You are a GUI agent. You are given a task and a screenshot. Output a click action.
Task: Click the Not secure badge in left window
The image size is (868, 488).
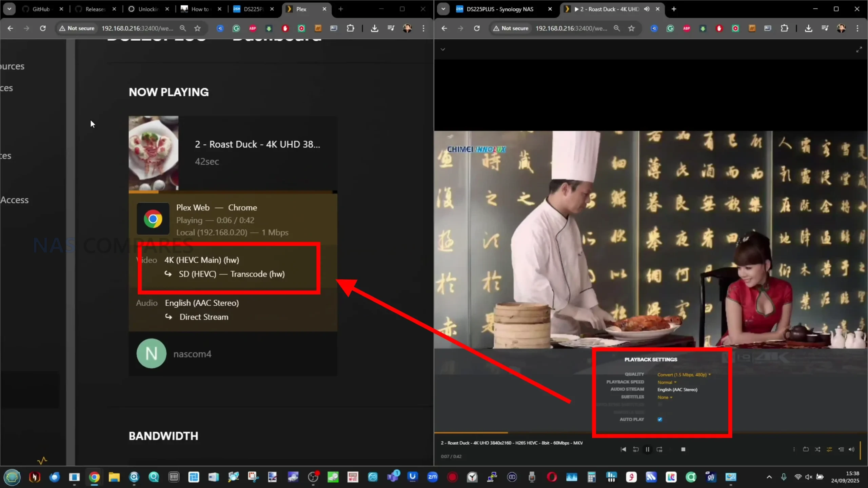click(77, 28)
